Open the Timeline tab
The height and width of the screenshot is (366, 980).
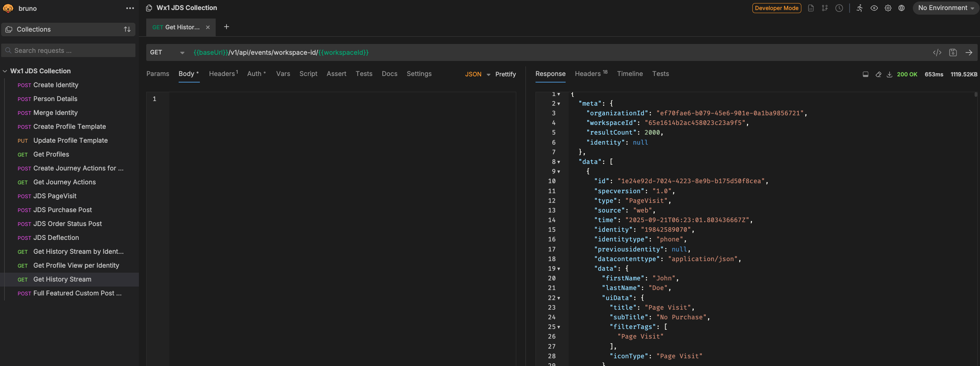click(630, 74)
